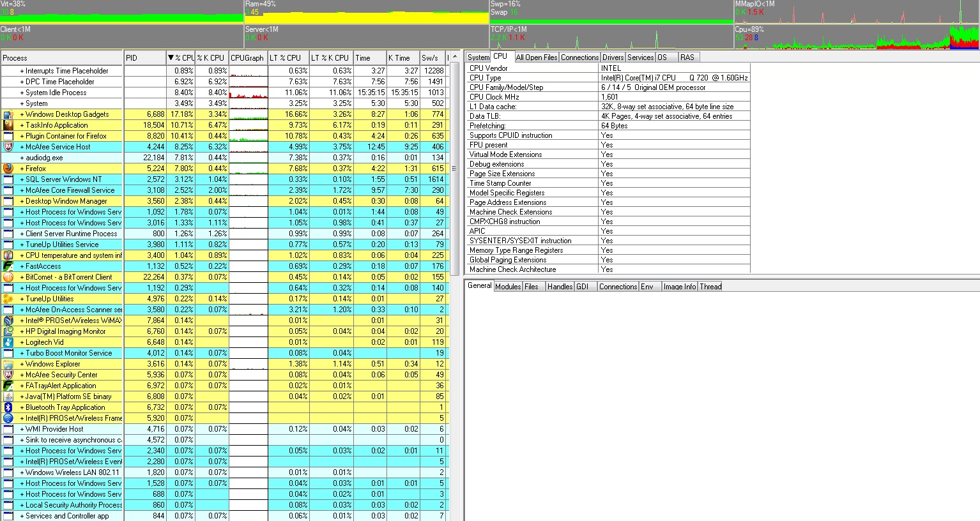Switch to the System tab

point(478,57)
